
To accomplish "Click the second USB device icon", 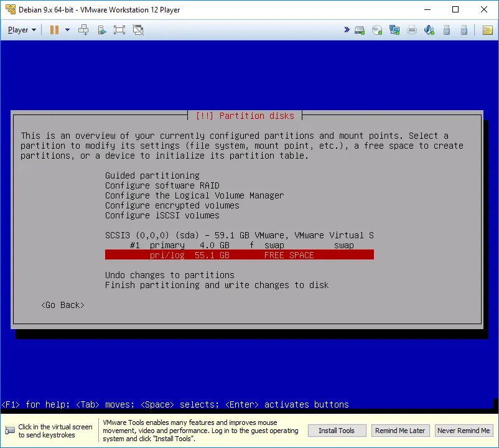I will coord(464,30).
